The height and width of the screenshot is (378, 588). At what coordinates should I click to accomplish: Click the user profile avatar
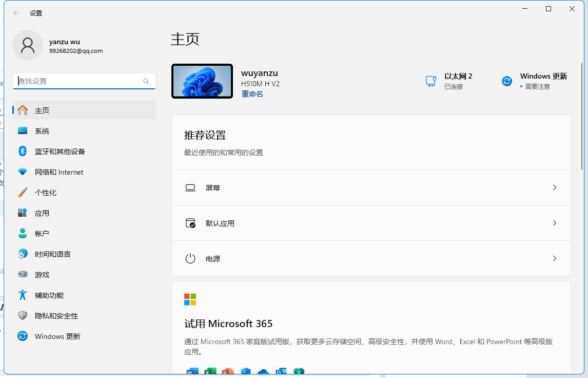pos(28,45)
